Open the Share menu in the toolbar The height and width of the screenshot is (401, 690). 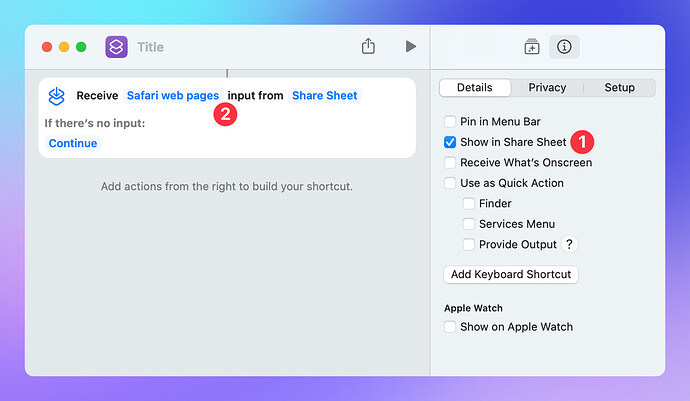coord(368,47)
